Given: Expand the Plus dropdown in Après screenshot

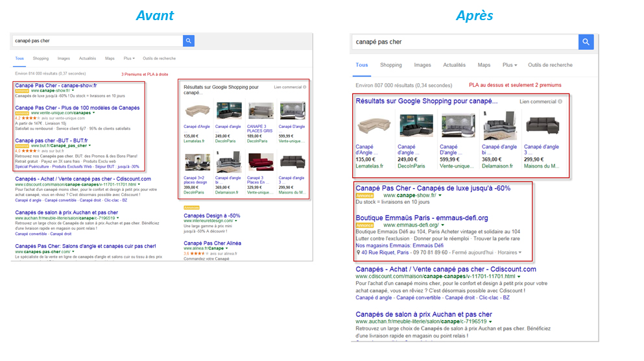Looking at the screenshot, I should pos(510,65).
